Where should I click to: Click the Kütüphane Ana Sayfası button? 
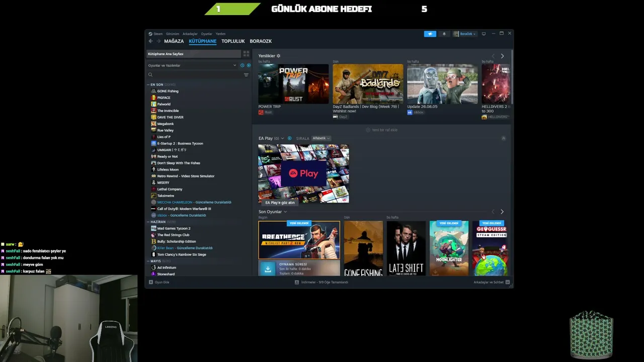pyautogui.click(x=194, y=54)
